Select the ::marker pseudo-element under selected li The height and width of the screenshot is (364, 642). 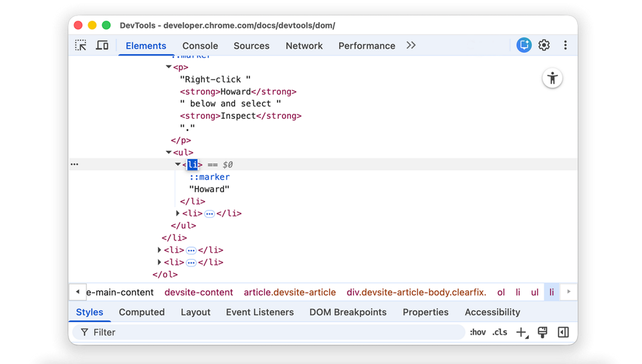(209, 177)
